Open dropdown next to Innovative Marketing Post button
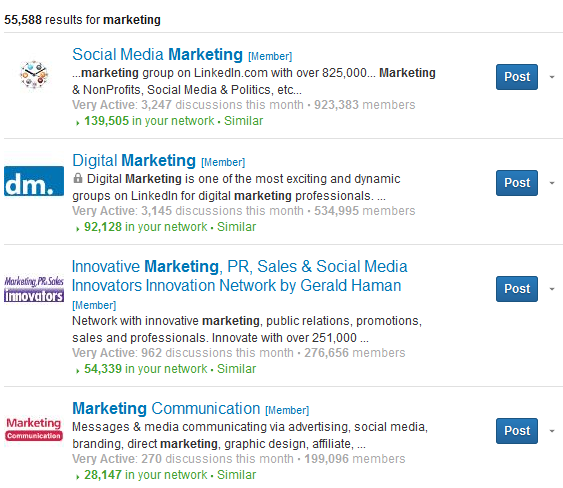Viewport: 563px width, 488px height. [552, 289]
